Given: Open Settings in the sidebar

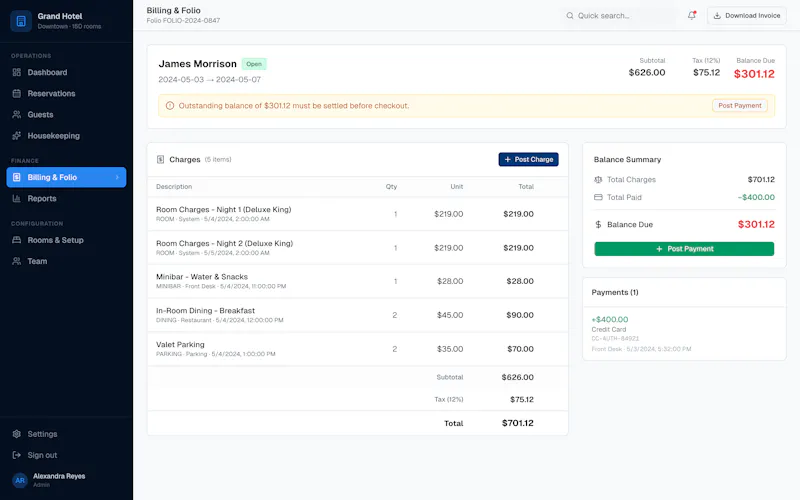Looking at the screenshot, I should (x=66, y=434).
